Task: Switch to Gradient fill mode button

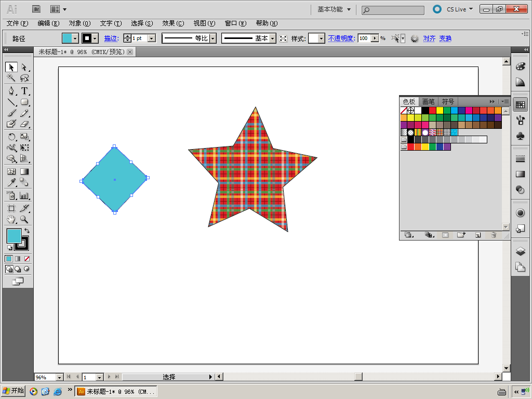Action: coord(18,259)
